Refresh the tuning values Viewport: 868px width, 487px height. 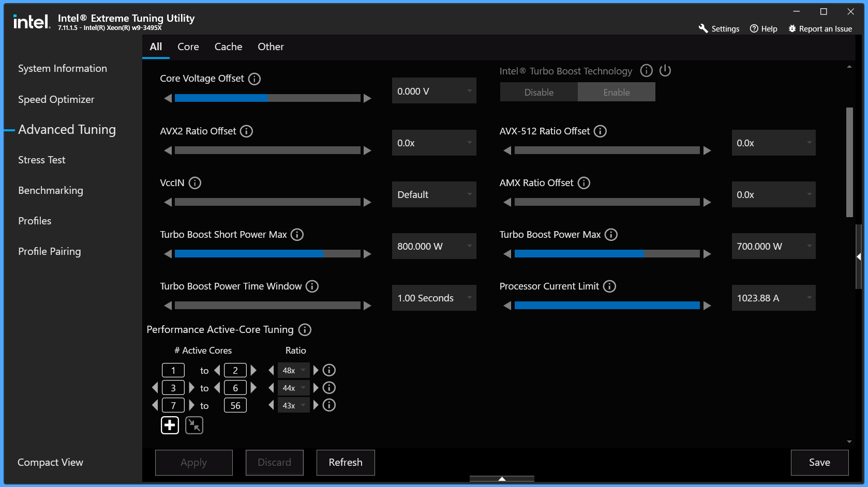346,462
